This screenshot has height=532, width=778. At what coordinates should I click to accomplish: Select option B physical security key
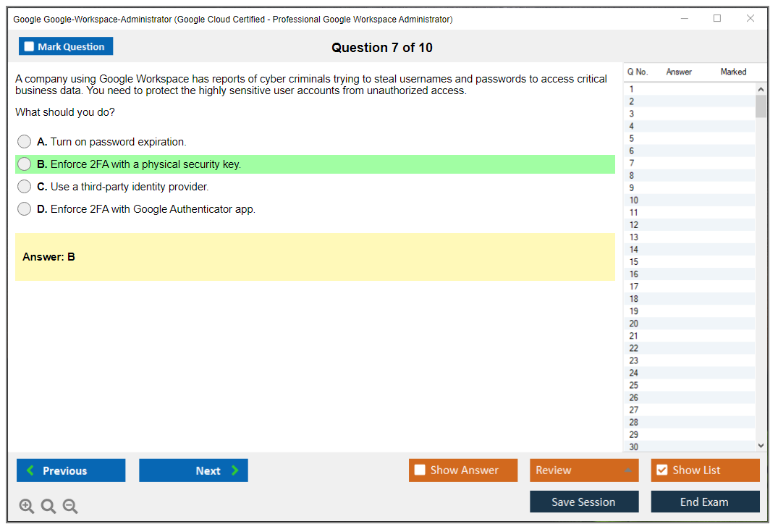pyautogui.click(x=25, y=164)
